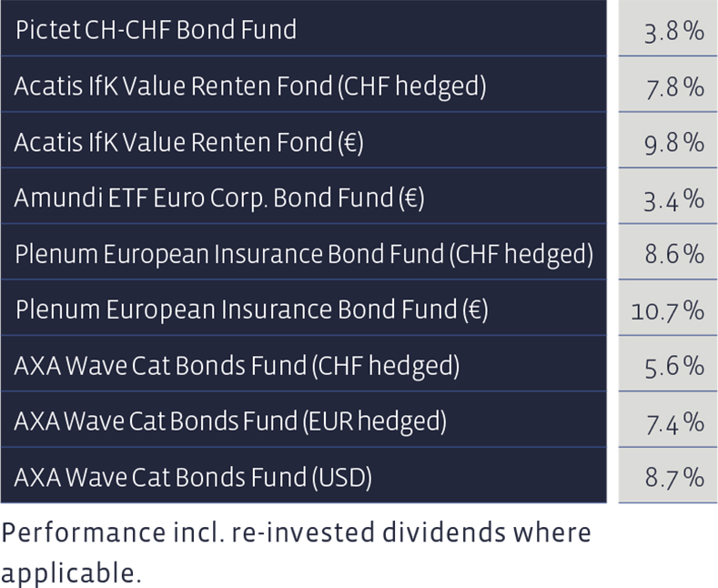Select AXA Wave Cat Bonds Fund (EUR hedged)
Viewport: 718px width, 588px height.
[304, 420]
